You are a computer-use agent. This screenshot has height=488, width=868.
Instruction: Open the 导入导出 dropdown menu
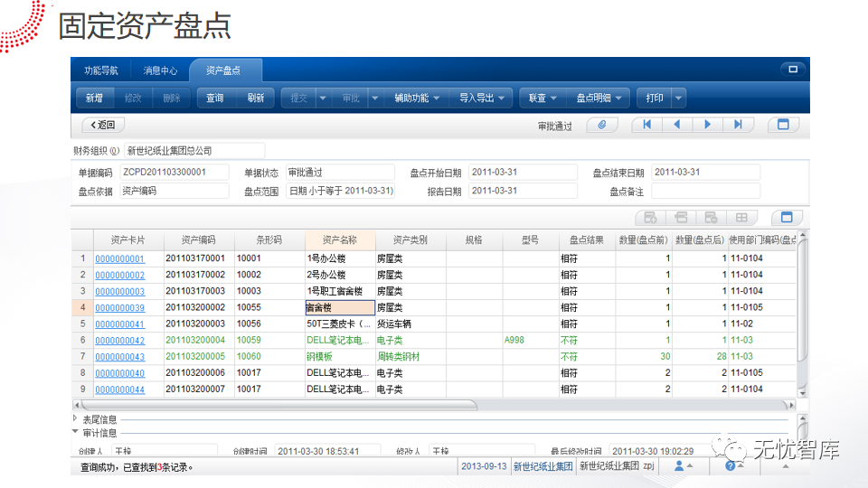[x=482, y=98]
